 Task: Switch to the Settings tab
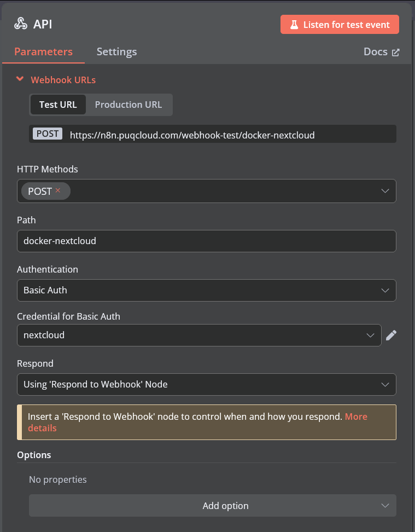click(116, 51)
